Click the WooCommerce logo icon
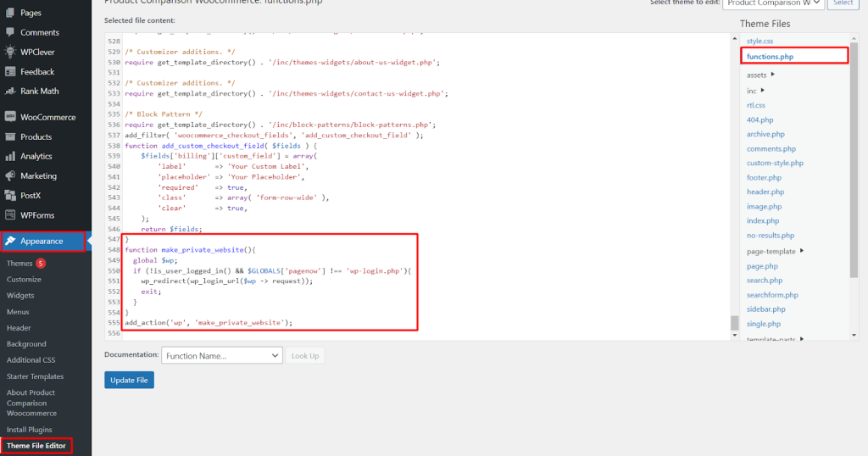This screenshot has height=456, width=868. pos(10,117)
